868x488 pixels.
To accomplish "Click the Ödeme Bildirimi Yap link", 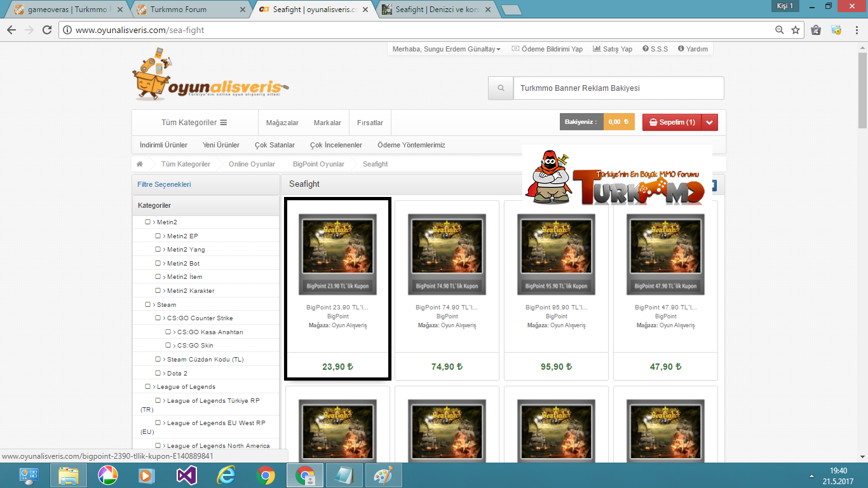I will click(x=547, y=49).
